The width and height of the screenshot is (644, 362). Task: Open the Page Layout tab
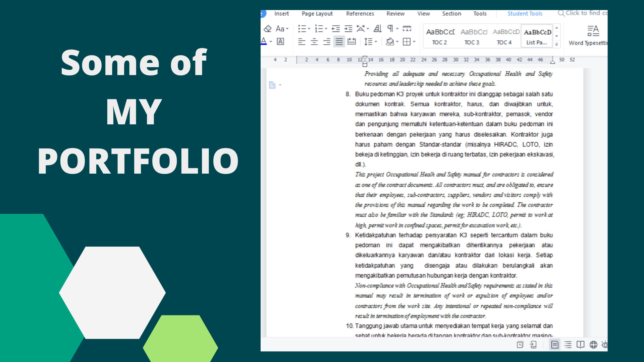tap(317, 14)
